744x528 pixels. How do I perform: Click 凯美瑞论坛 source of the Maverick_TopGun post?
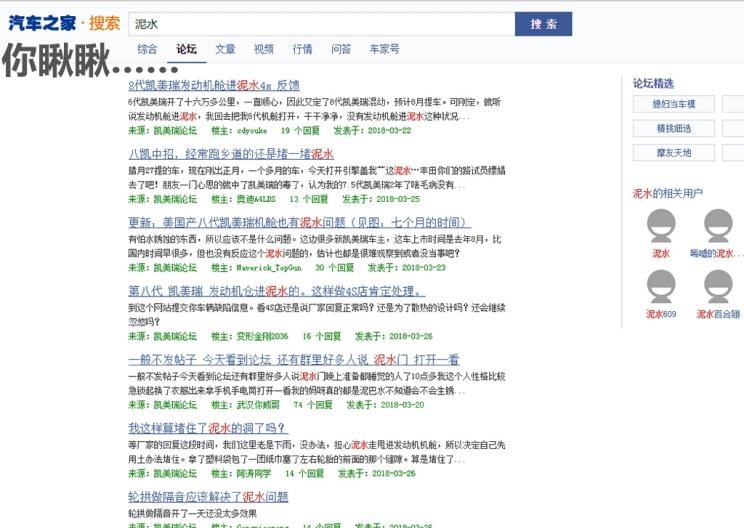point(175,268)
